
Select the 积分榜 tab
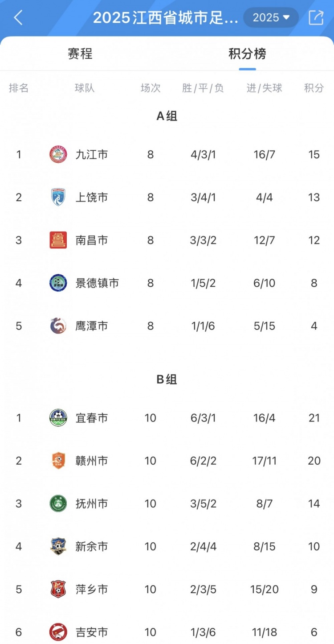pyautogui.click(x=247, y=54)
